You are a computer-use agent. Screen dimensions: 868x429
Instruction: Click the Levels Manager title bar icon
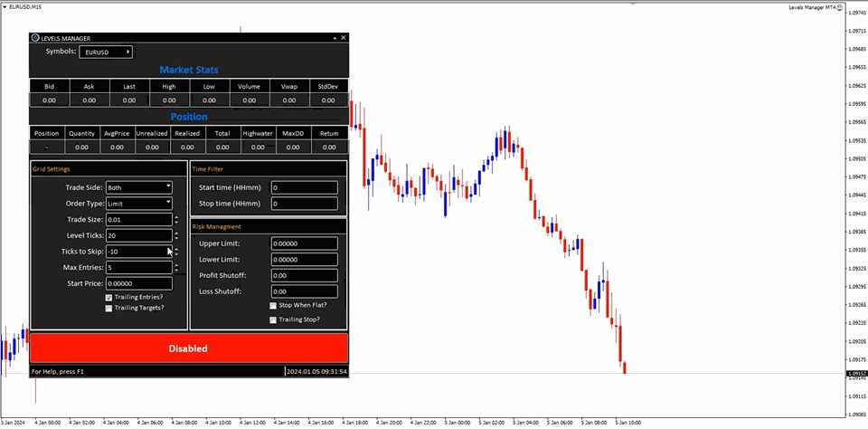[36, 38]
